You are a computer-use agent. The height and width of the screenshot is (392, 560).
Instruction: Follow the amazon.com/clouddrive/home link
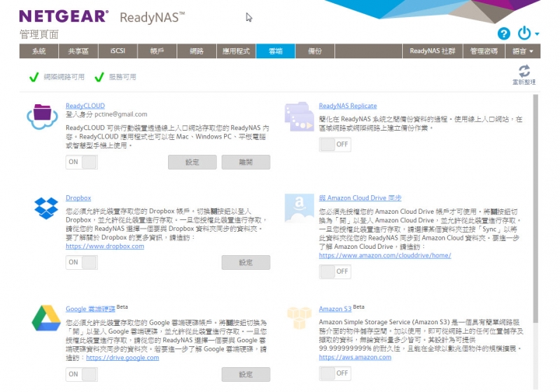tap(385, 255)
